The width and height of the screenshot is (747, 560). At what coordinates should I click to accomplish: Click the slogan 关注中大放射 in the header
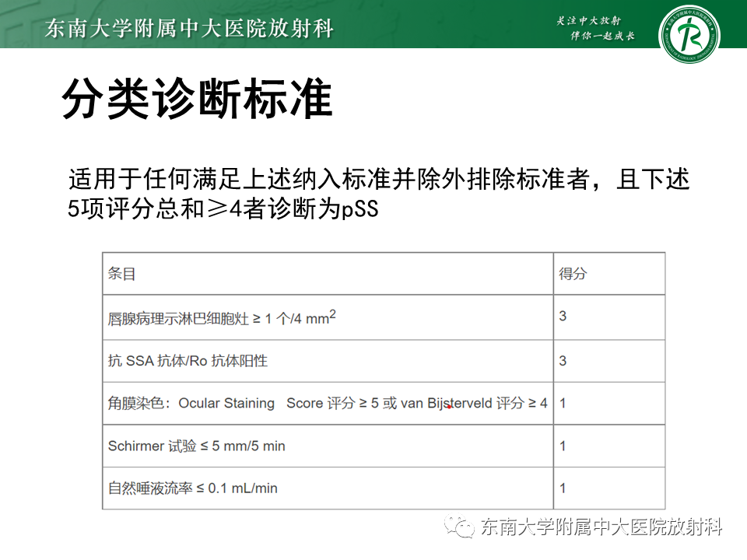coord(588,20)
